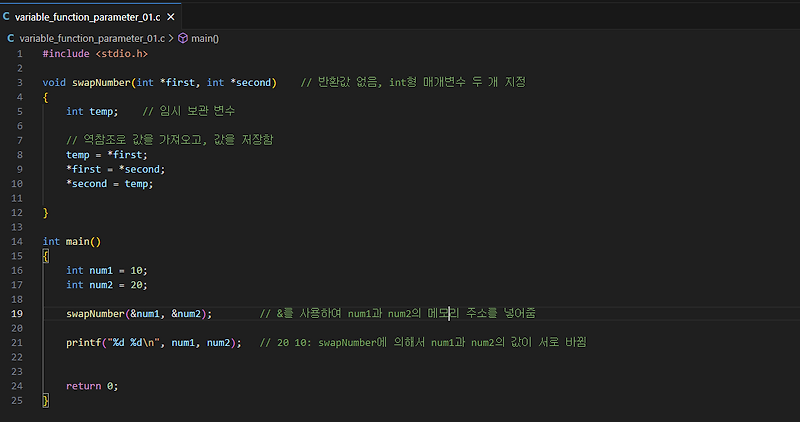The image size is (800, 422).
Task: Click the comment beginning '// 20 10:' on line 21
Action: 423,342
